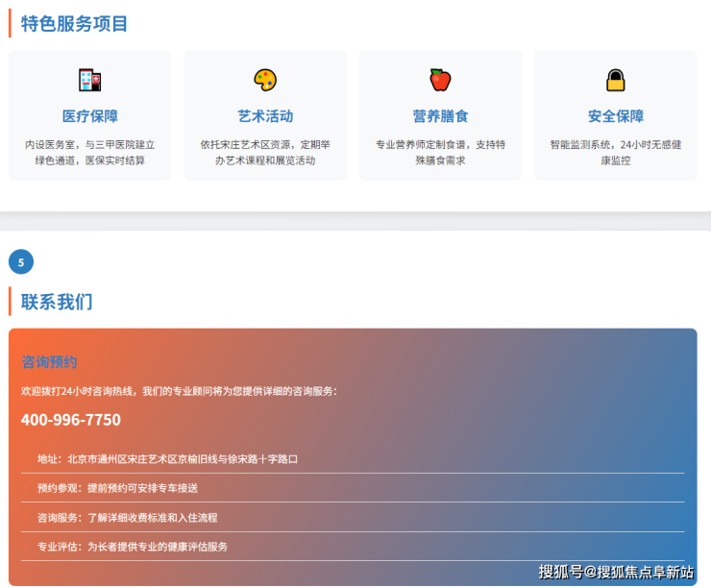
Task: Click the 联系我们 section heading
Action: [x=57, y=302]
